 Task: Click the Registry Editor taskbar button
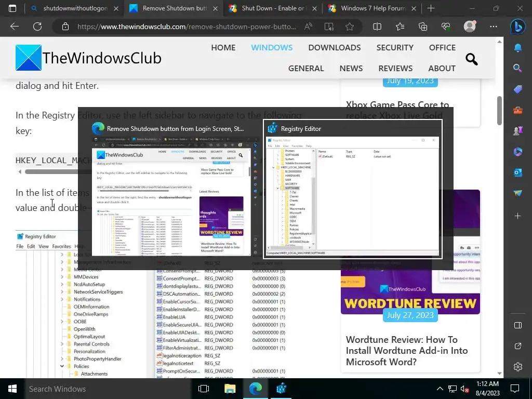[281, 389]
